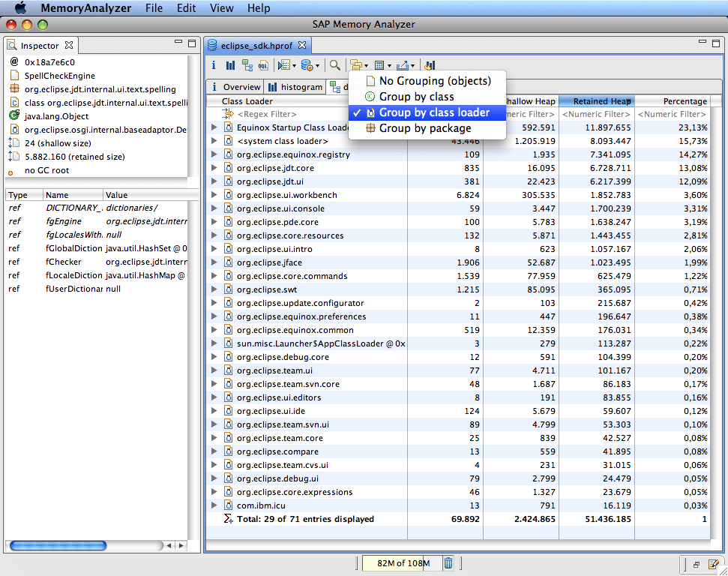This screenshot has height=576, width=728.
Task: Click the rightmost comparison chart toolbar icon
Action: point(428,65)
